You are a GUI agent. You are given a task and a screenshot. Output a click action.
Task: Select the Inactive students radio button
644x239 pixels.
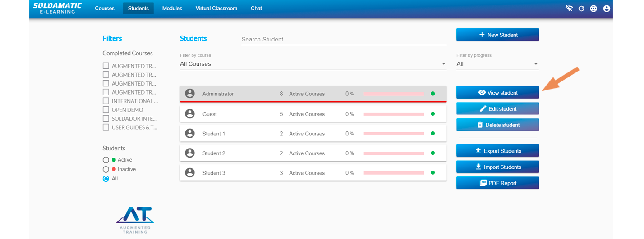pos(106,169)
